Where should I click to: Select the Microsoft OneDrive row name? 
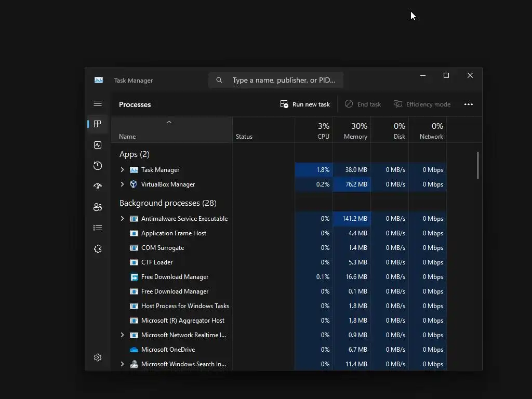coord(168,350)
